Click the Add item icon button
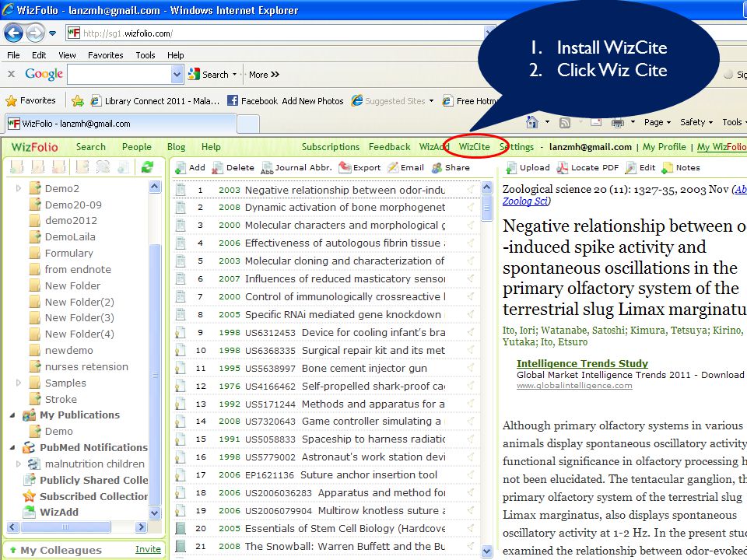This screenshot has width=747, height=560. coord(190,168)
